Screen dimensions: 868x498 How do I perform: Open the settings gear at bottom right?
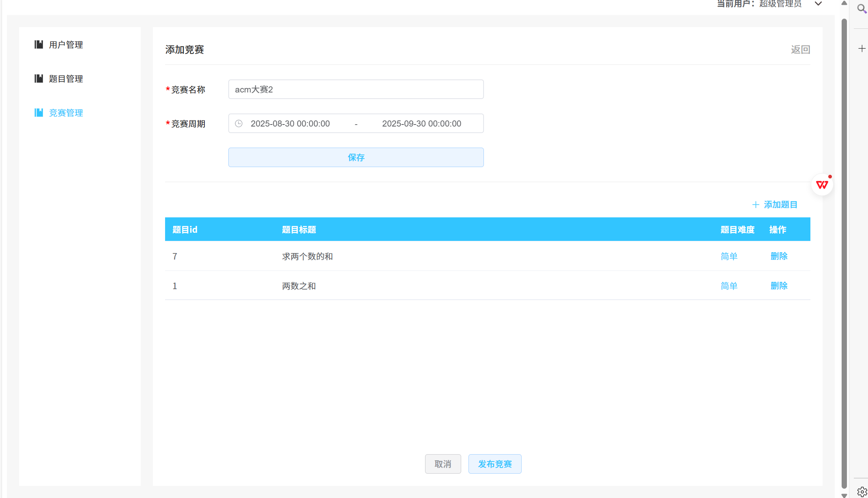pyautogui.click(x=862, y=492)
